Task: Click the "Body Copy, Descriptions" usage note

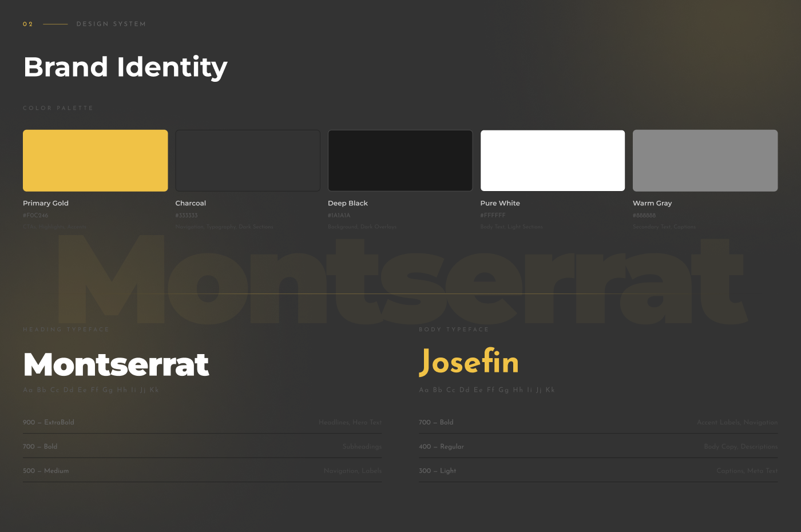Action: (x=741, y=447)
